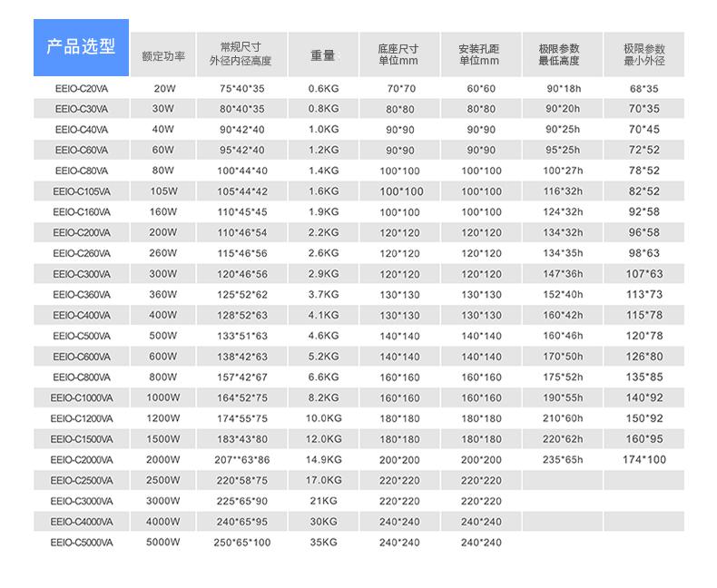Click minimum outer diameter cell 82*52
The image size is (717, 588).
click(643, 191)
